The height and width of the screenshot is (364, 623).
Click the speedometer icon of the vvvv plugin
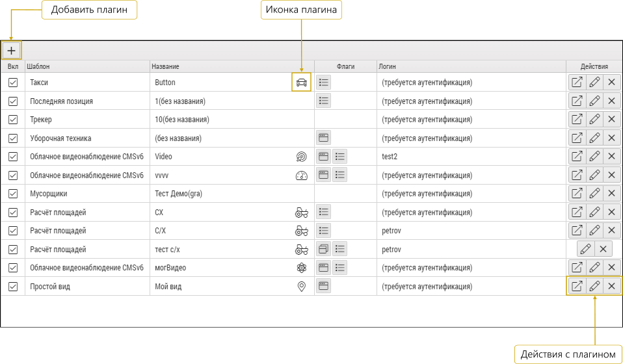click(x=302, y=175)
